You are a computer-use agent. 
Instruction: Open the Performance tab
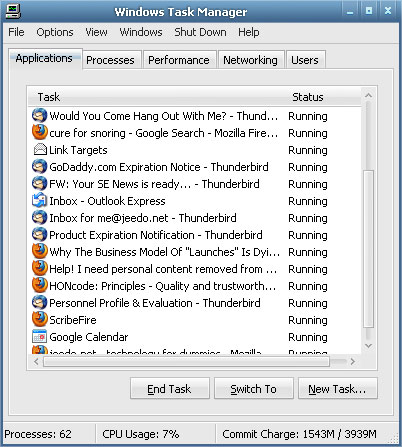(x=179, y=60)
